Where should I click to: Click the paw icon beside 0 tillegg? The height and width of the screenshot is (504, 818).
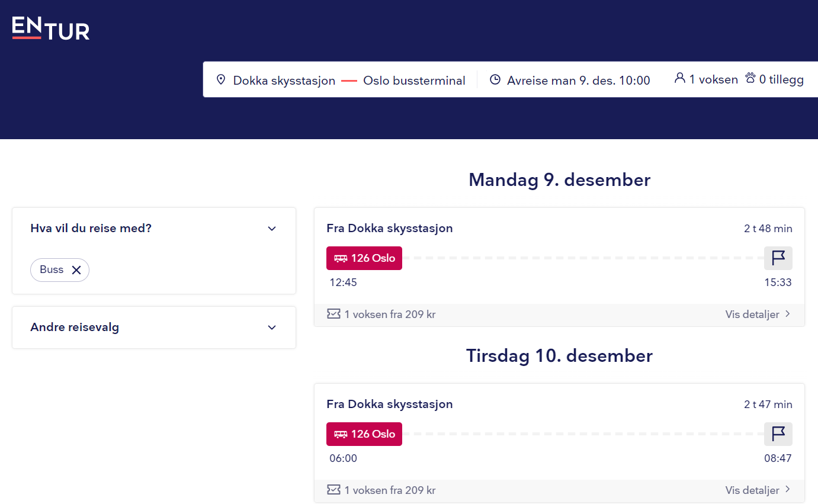click(750, 78)
